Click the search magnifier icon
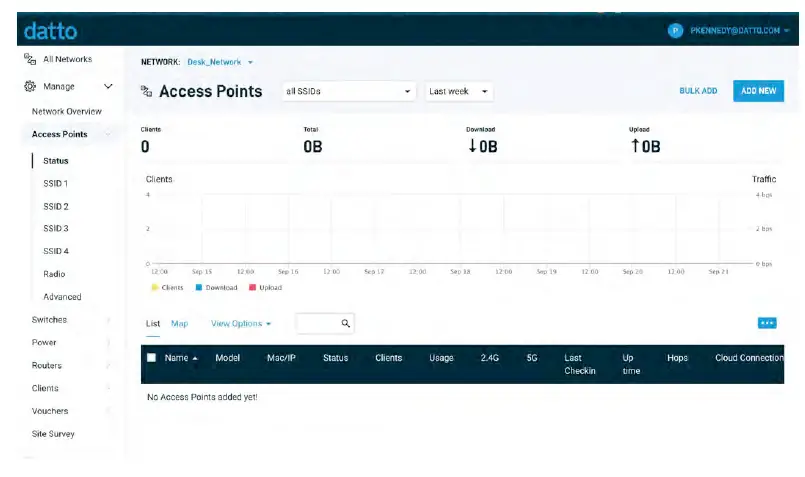 (346, 323)
